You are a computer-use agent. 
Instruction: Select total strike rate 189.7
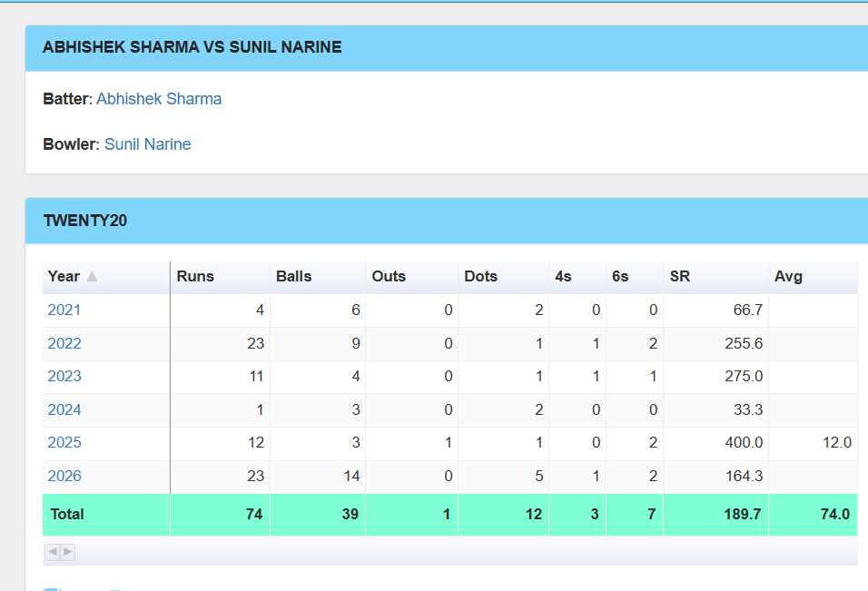743,515
